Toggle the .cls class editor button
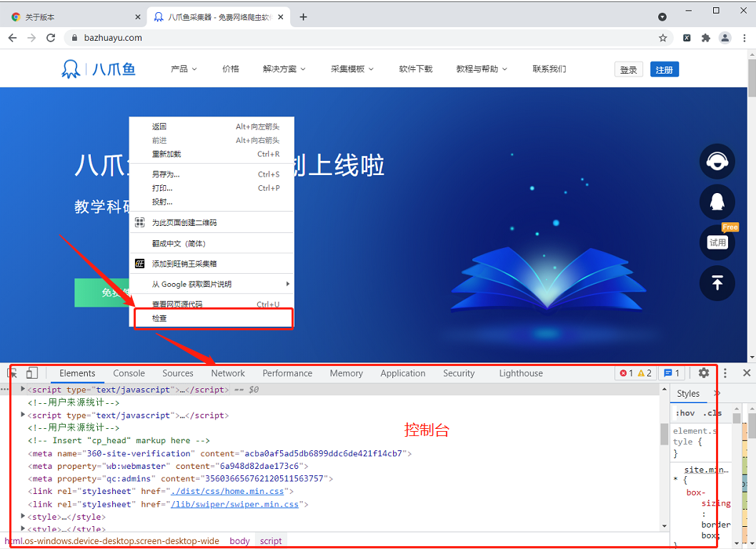 [712, 413]
